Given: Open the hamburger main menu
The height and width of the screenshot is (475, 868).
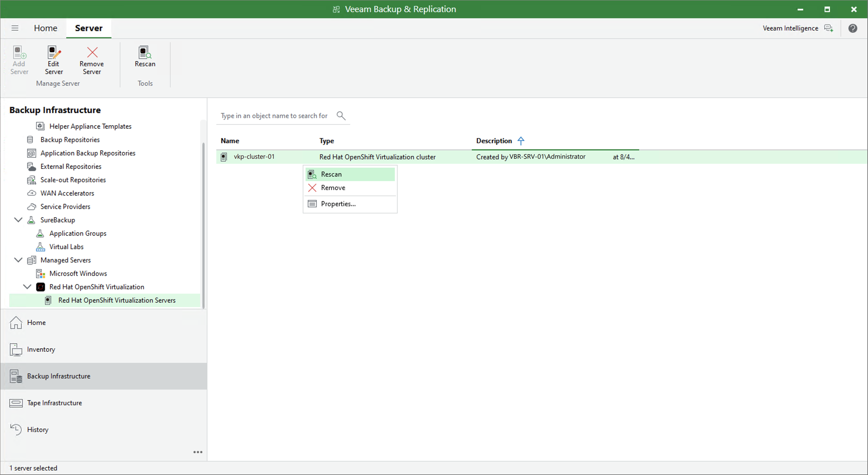Looking at the screenshot, I should (x=15, y=28).
